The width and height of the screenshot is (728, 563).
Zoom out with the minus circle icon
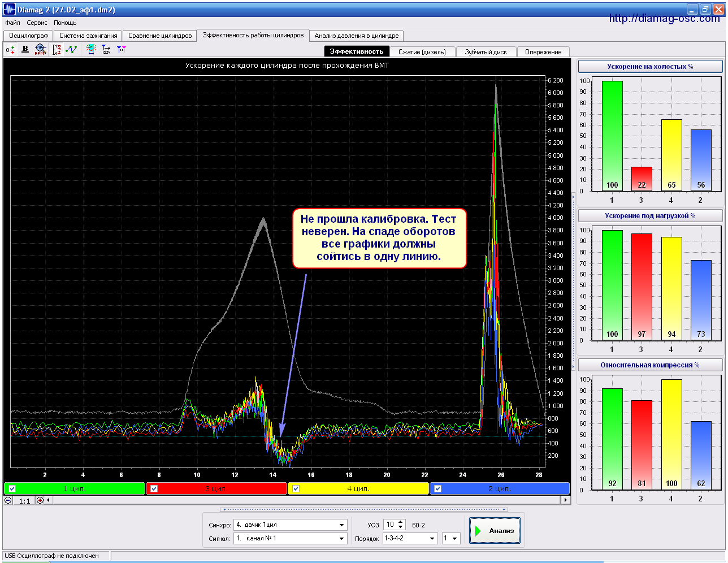click(x=8, y=500)
